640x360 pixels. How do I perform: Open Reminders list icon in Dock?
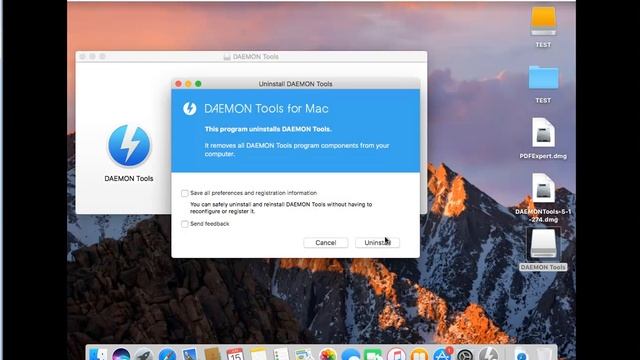281,354
